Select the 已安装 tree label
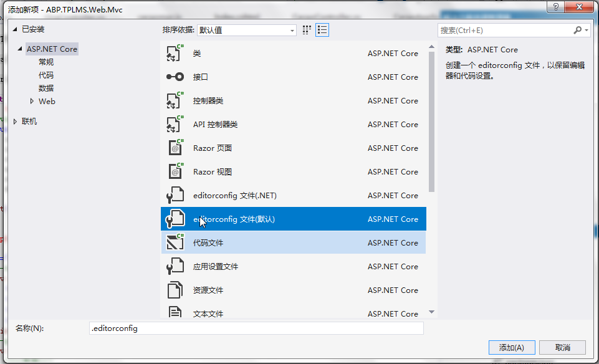599x364 pixels. pyautogui.click(x=33, y=29)
